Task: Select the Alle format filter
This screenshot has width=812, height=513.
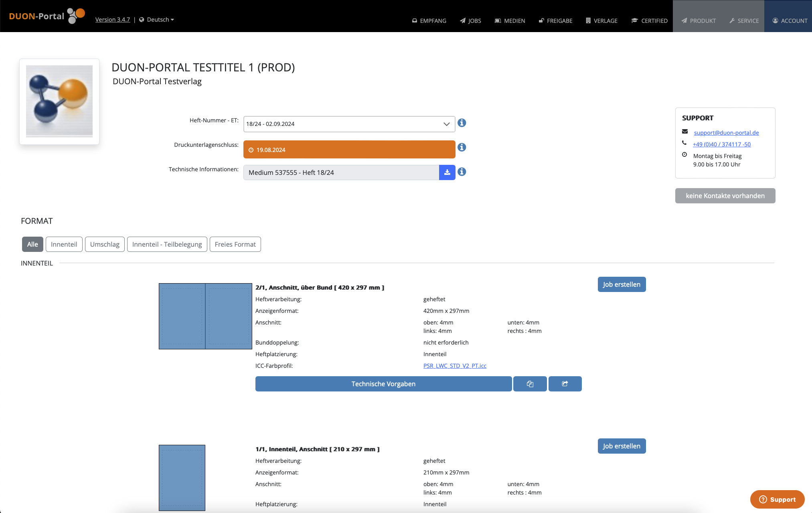Action: pyautogui.click(x=32, y=244)
